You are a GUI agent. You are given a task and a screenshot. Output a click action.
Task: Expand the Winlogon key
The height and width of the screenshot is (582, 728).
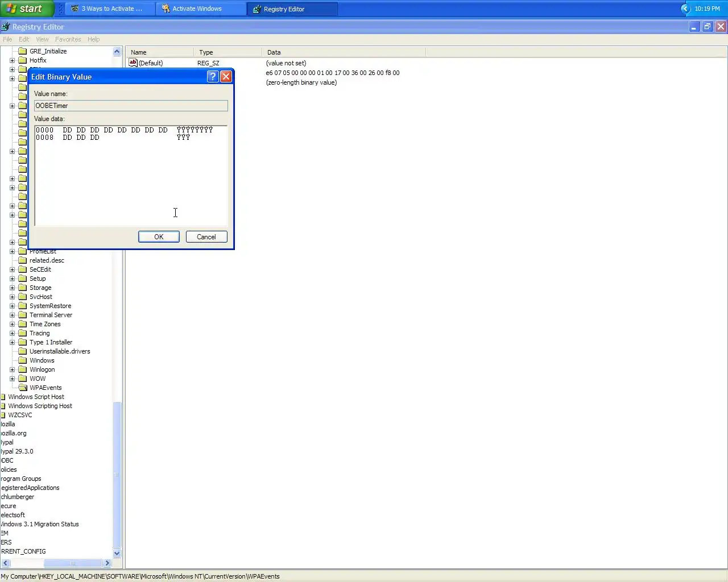(12, 369)
